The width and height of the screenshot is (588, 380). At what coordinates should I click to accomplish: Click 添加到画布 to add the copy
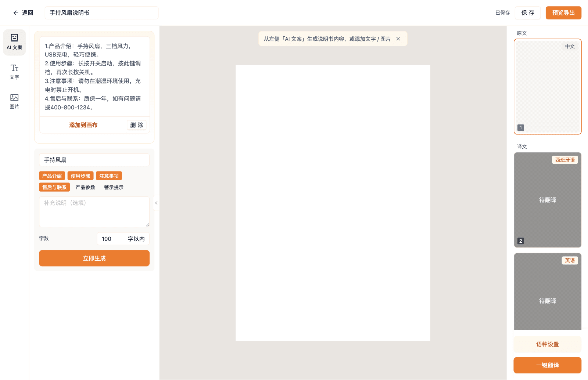point(83,125)
